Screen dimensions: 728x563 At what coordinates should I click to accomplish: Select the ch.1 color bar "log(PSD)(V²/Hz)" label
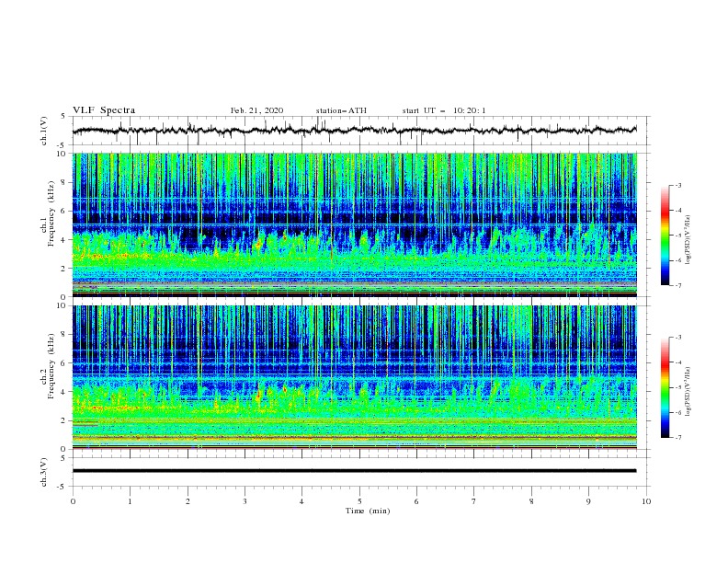[x=688, y=240]
